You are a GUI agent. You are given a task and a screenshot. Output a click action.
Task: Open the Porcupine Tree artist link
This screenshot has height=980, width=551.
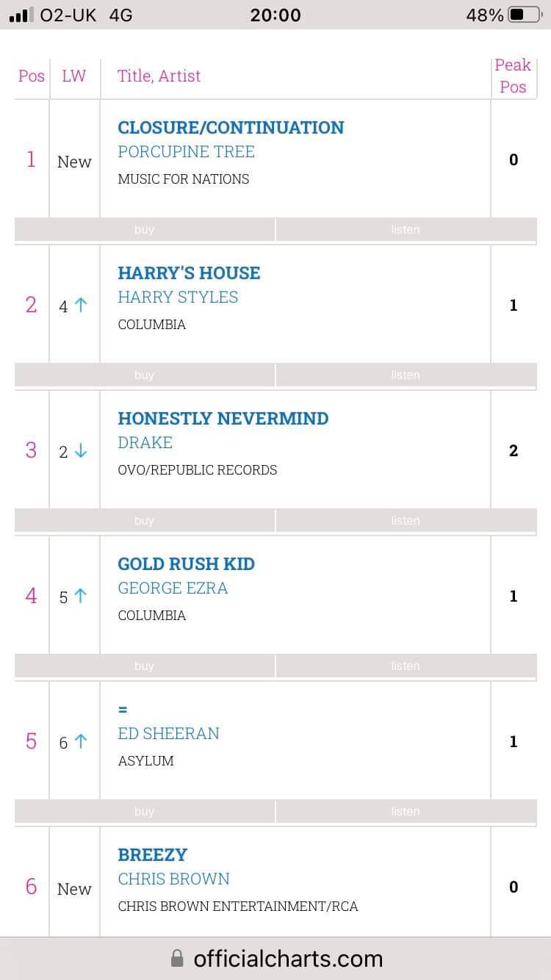point(186,152)
